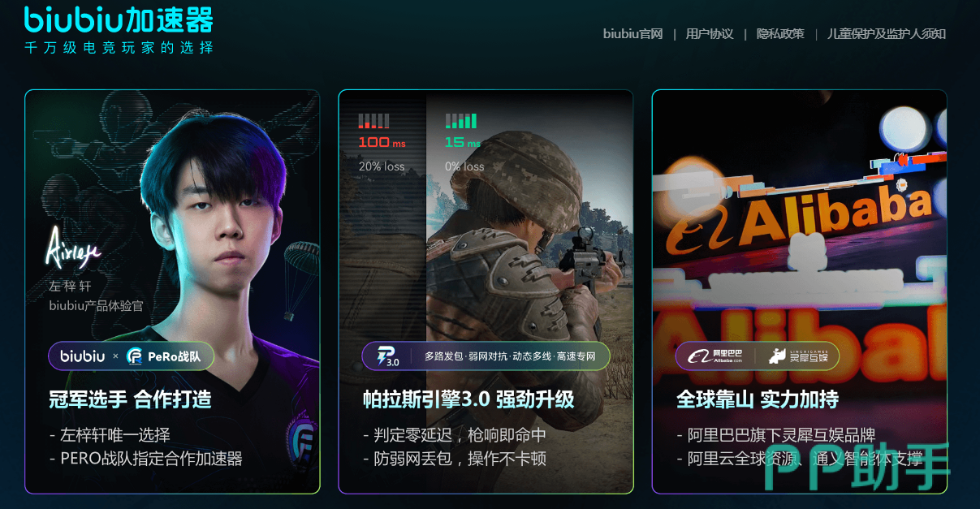Screen dimensions: 980x509
Task: Open the 隐私政策 link
Action: (780, 34)
